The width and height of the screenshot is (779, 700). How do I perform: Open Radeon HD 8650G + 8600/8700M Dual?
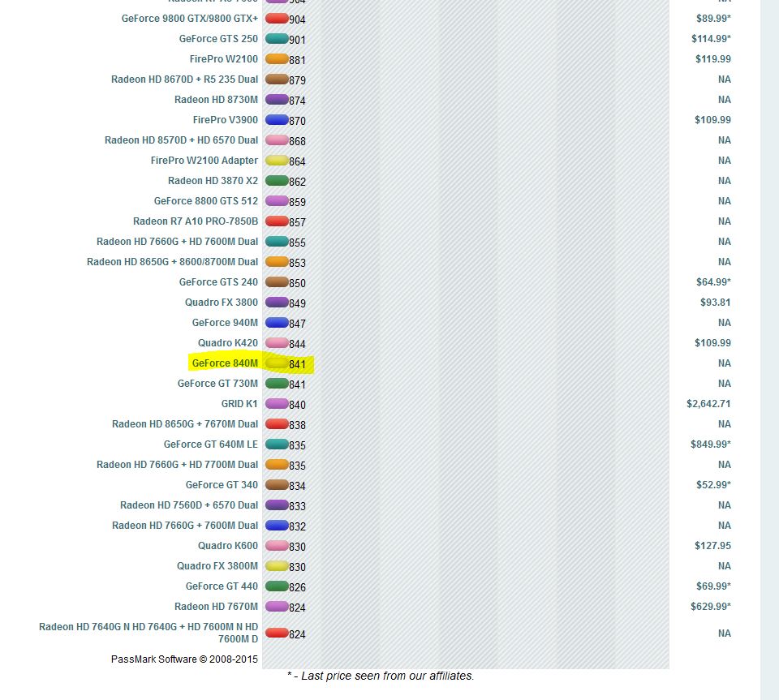[172, 262]
